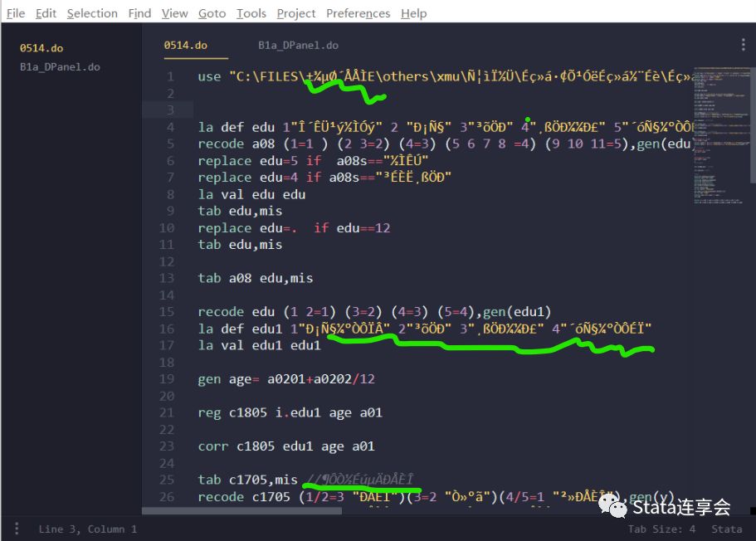The width and height of the screenshot is (756, 541).
Task: Open the Goto menu
Action: point(212,12)
